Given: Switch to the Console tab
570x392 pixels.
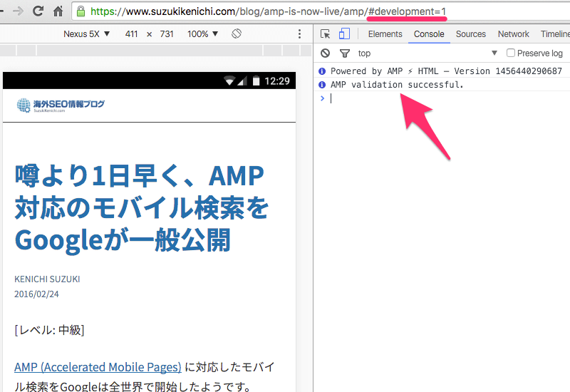Looking at the screenshot, I should 429,33.
